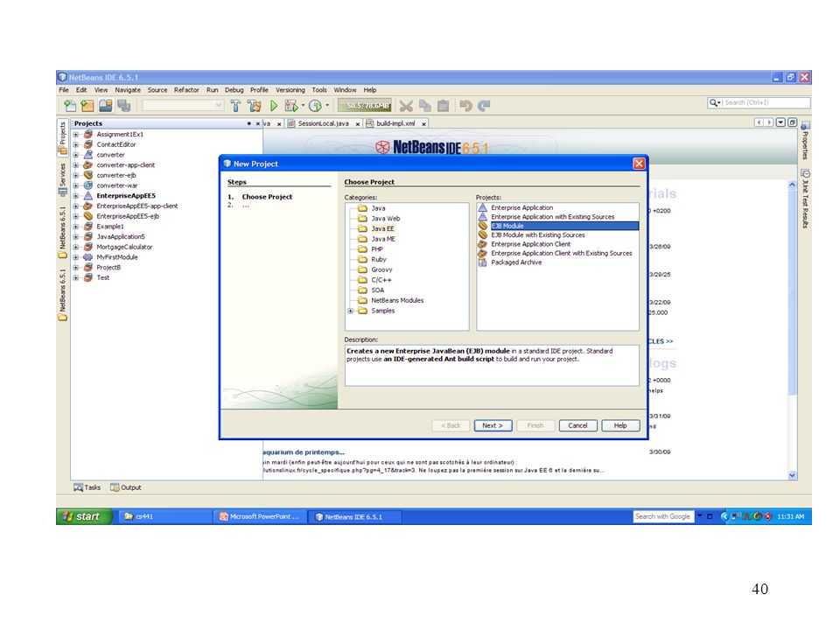This screenshot has height=630, width=840.
Task: Click the cs441 taskbar button
Action: coord(164,517)
